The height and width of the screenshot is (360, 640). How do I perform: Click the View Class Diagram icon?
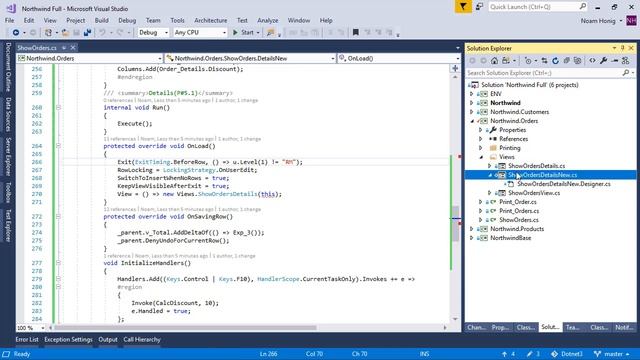coord(625,61)
